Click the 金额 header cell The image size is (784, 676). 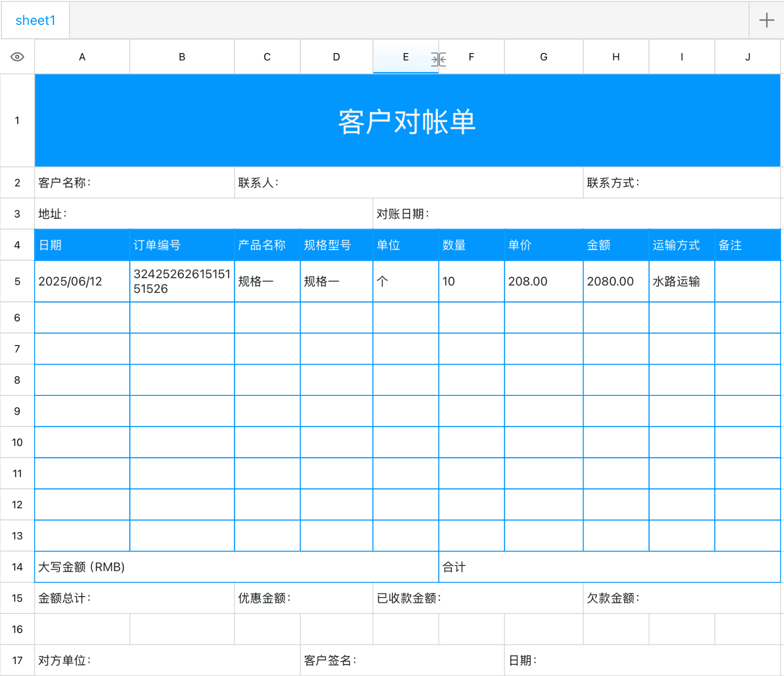pyautogui.click(x=616, y=245)
